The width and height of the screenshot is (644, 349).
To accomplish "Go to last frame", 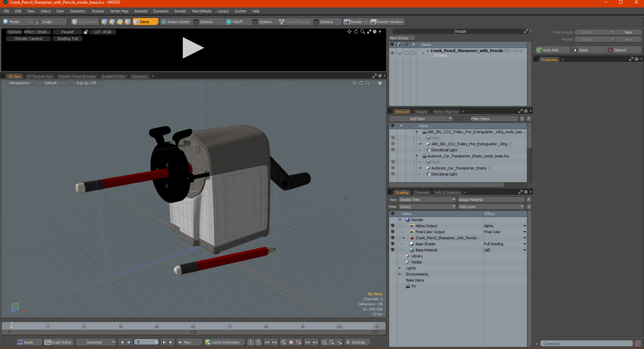I will (x=171, y=342).
